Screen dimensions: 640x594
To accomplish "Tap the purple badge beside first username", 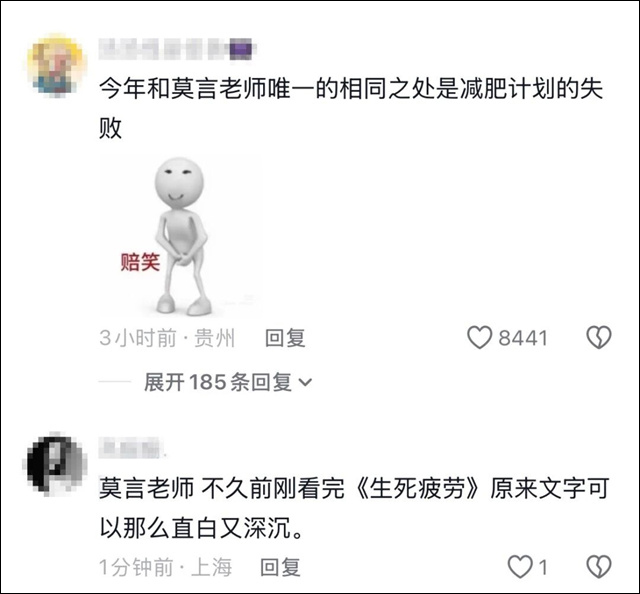I will pyautogui.click(x=242, y=49).
